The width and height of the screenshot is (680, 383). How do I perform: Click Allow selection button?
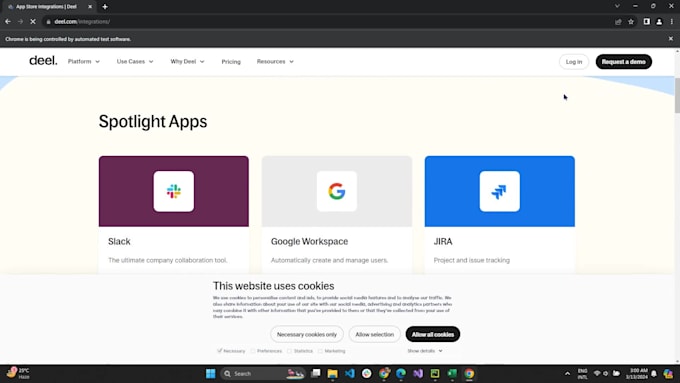375,334
